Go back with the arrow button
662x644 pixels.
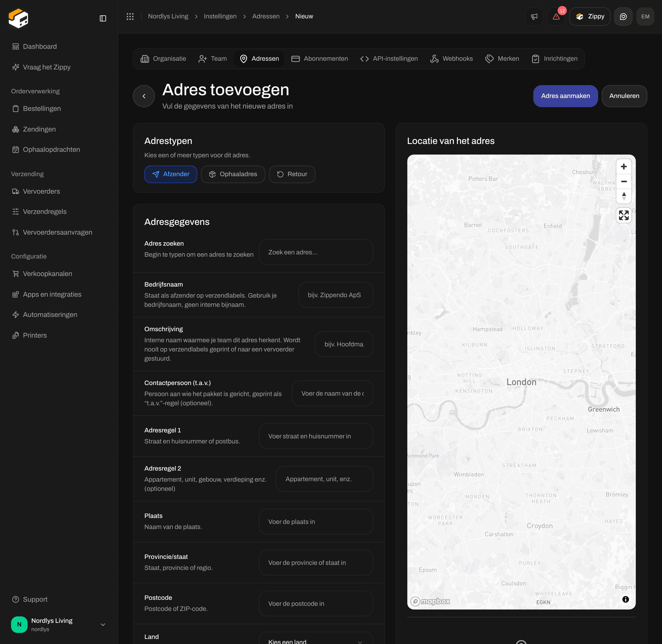pyautogui.click(x=144, y=96)
